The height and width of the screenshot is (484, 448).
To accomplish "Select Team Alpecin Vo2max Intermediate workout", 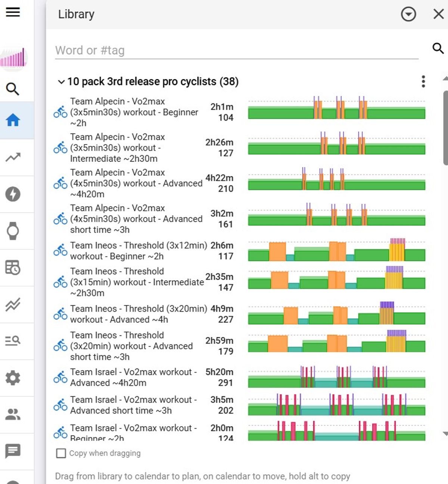I will [143, 148].
